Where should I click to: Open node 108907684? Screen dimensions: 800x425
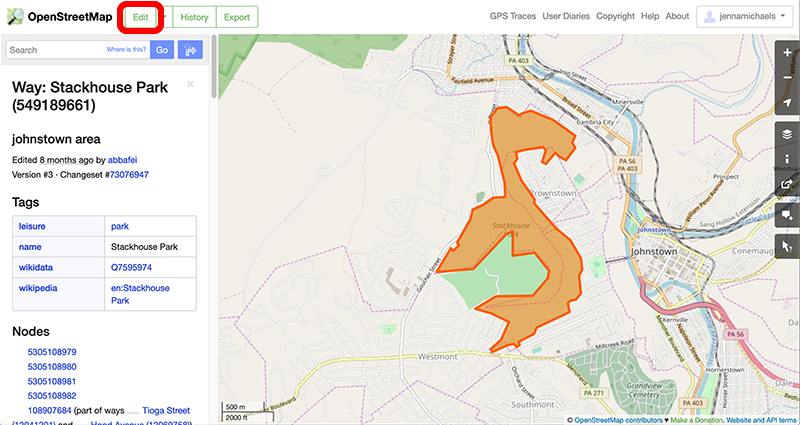pos(49,410)
